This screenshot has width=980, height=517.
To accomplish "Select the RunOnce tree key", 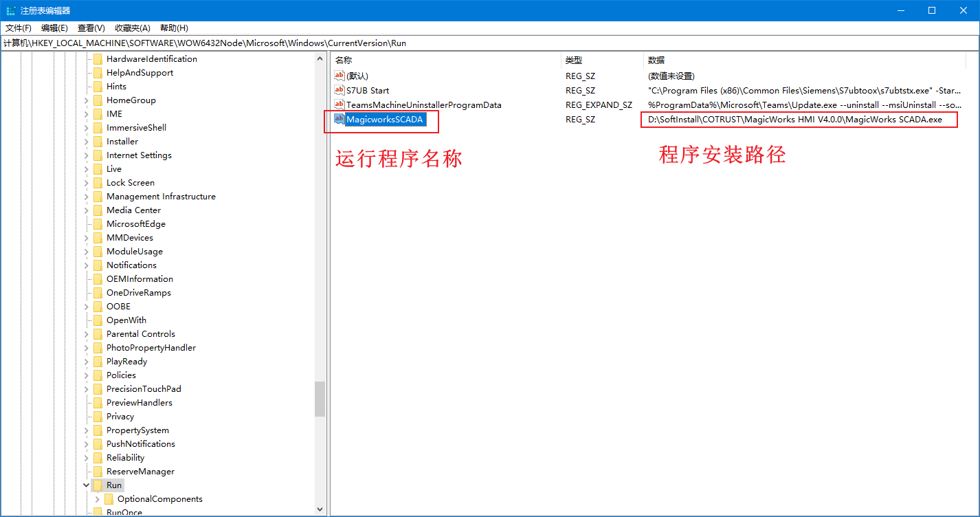I will point(124,512).
